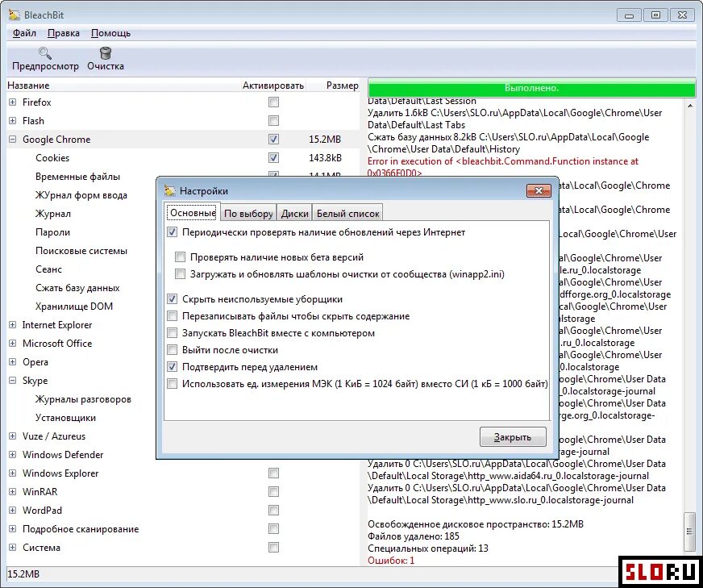The image size is (703, 588).
Task: Expand the Opera tree node
Action: click(x=13, y=362)
